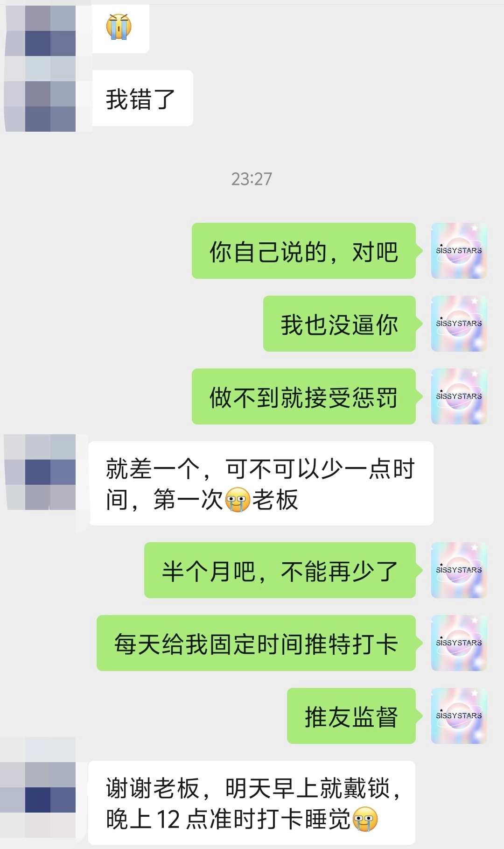Screen dimensions: 504x849
Task: Select the '你自己说的，对吧' message bubble
Action: click(304, 251)
